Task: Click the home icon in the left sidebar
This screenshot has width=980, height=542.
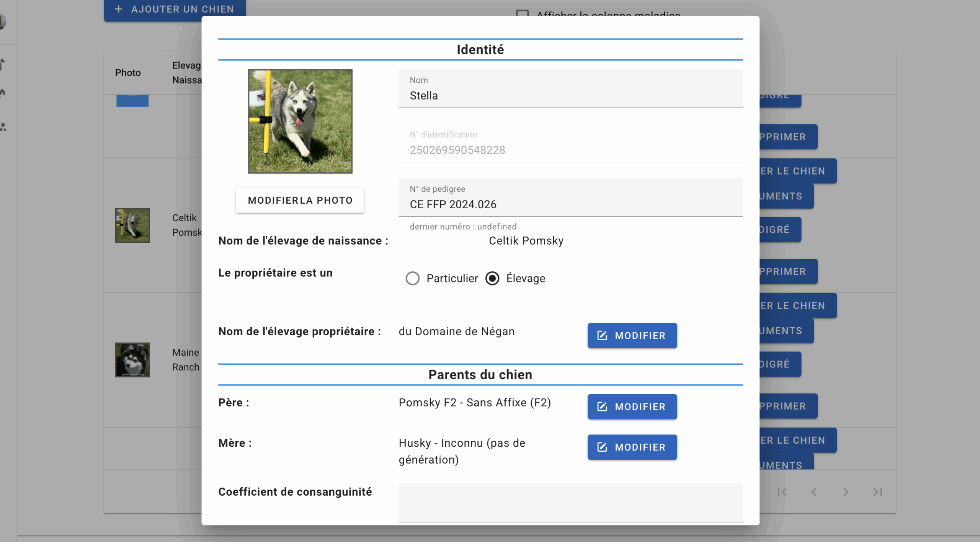Action: click(3, 92)
